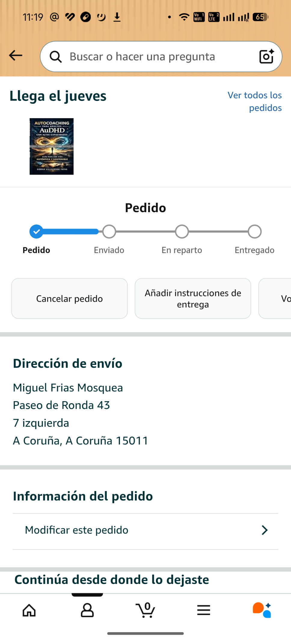Open the account profile icon
This screenshot has height=644, width=291.
87,610
